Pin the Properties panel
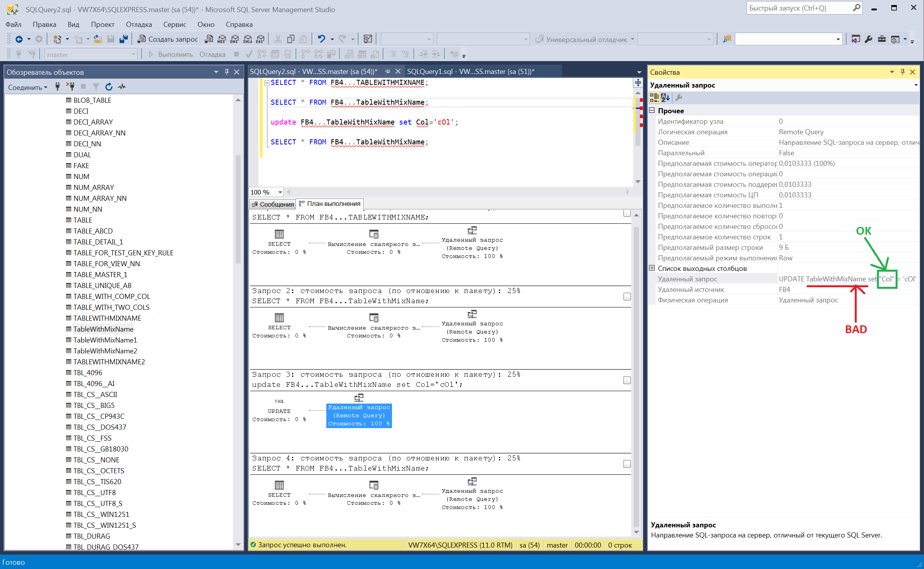The width and height of the screenshot is (924, 569). (x=903, y=72)
